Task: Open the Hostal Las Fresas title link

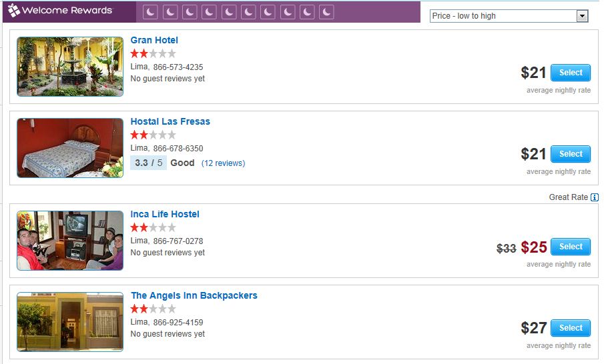Action: [170, 121]
